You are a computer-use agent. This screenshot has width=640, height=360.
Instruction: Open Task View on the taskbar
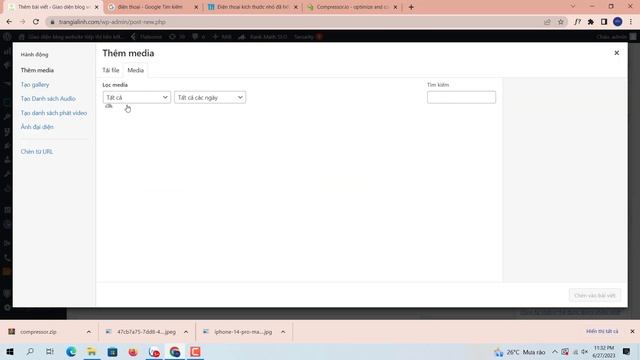tap(50, 352)
